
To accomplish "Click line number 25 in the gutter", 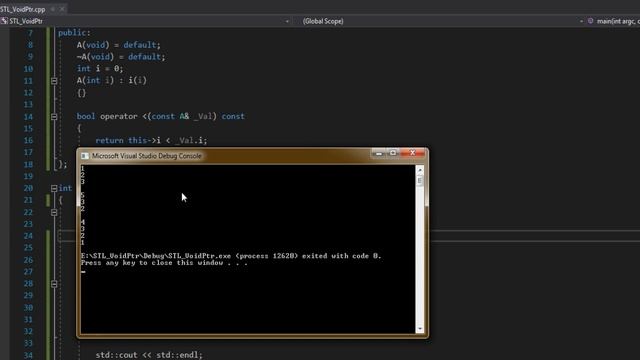I will pyautogui.click(x=28, y=248).
